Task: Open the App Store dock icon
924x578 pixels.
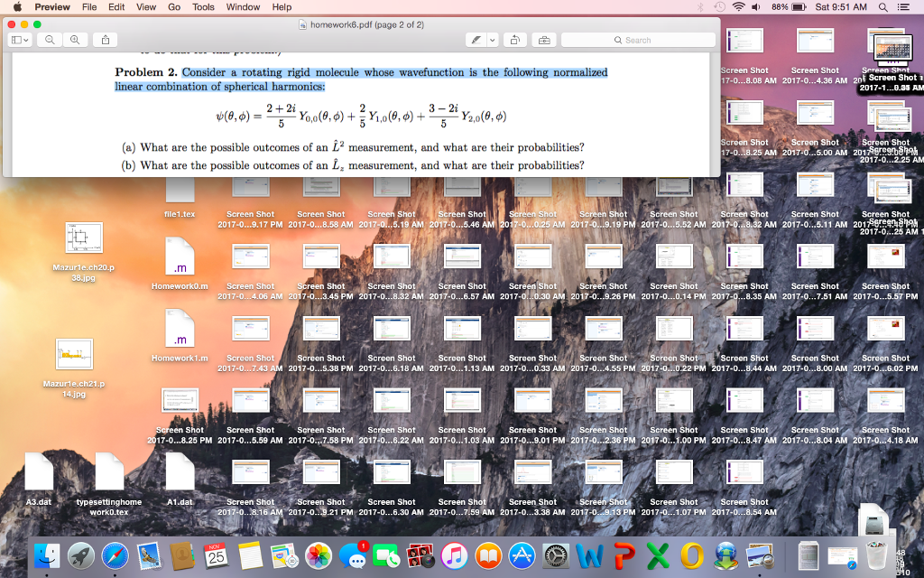Action: [522, 557]
